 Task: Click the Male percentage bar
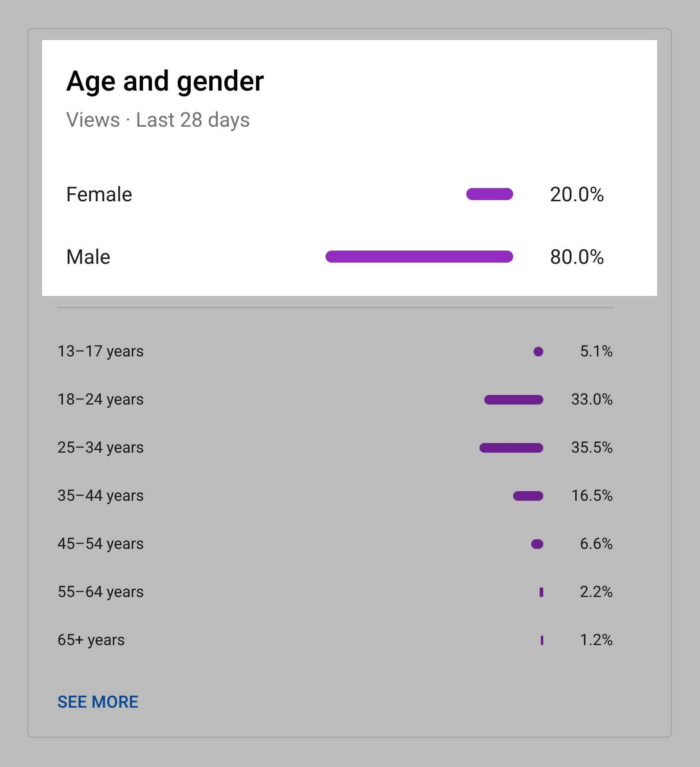point(419,257)
